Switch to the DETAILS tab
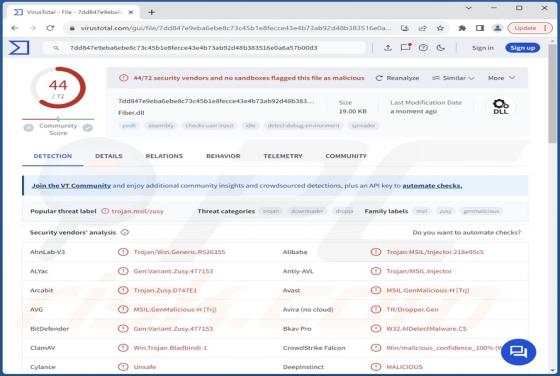Screen dimensions: 560x376 pyautogui.click(x=109, y=156)
